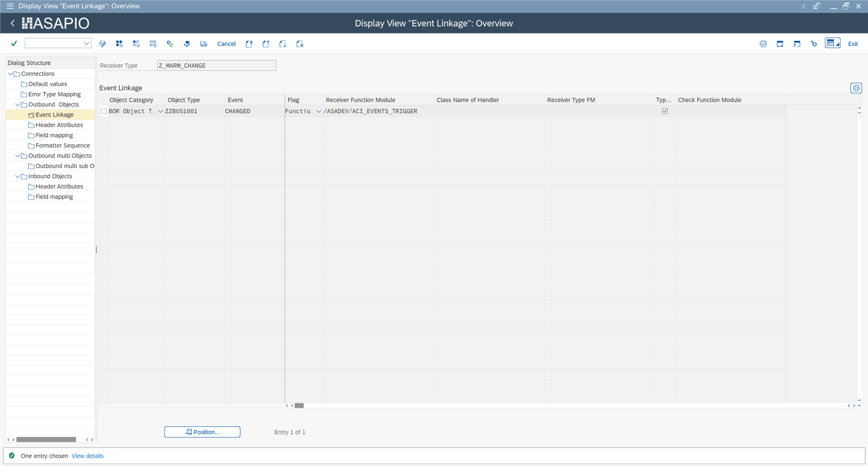Screen dimensions: 868x466
Task: Select Default values in Dialog Structure
Action: click(47, 84)
